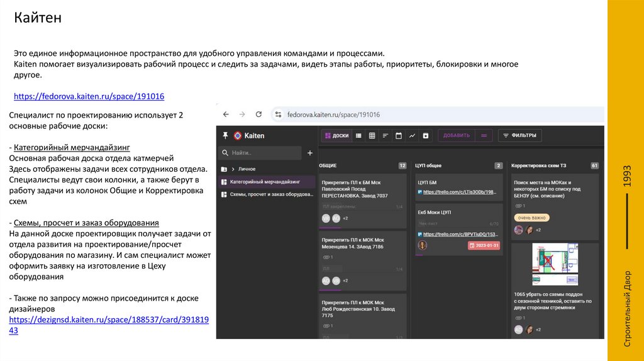Click the 12 count badge on ОБЩИЕ
Viewport: 644px width, 361px height.
pos(402,165)
